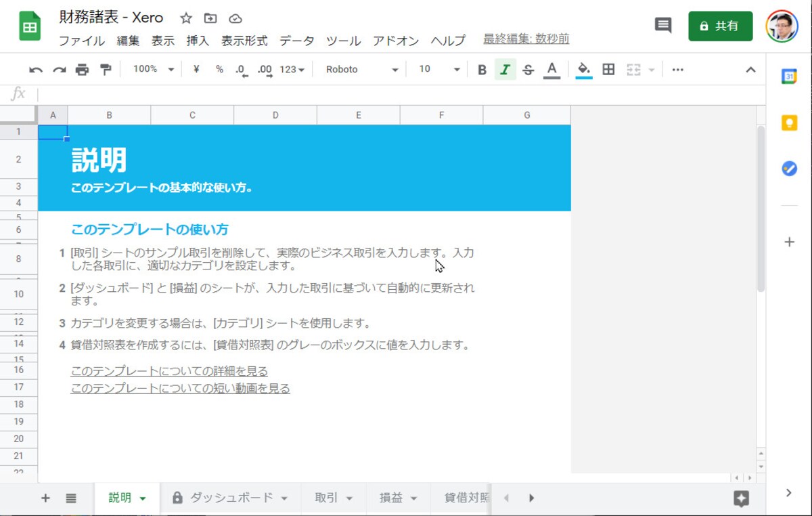
Task: Open the 説明 tab dropdown arrow
Action: (143, 499)
